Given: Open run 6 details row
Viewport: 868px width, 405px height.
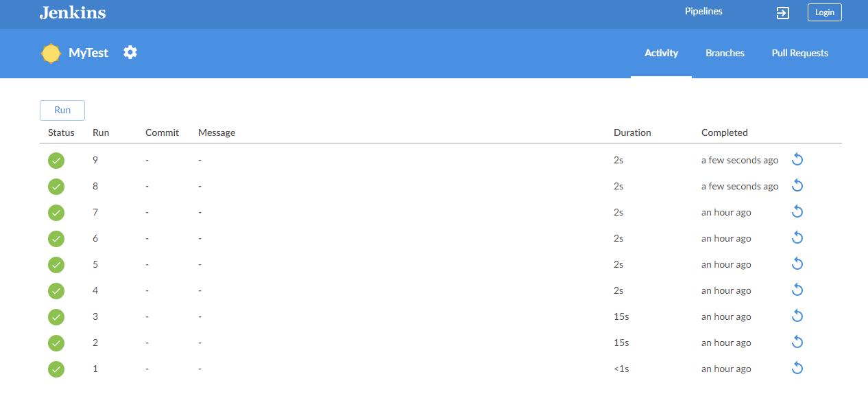Looking at the screenshot, I should click(441, 238).
